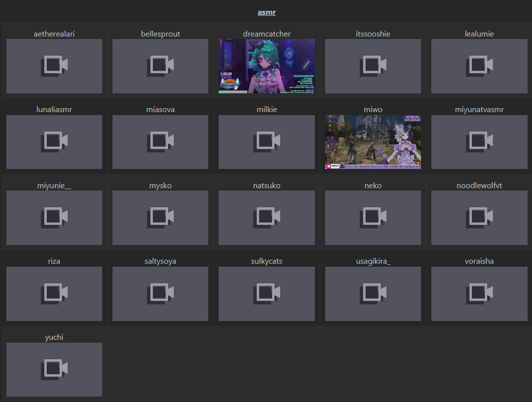Click riza's camera placeholder icon
This screenshot has height=402, width=532.
coord(54,294)
